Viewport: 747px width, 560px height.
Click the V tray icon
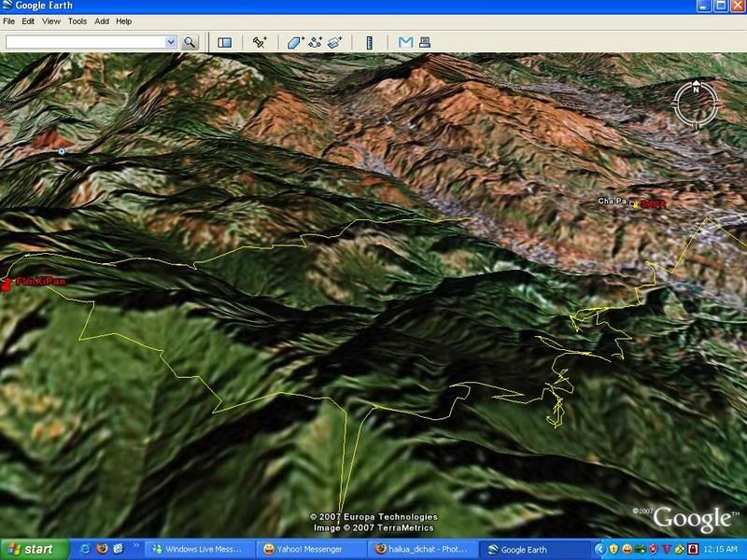click(x=667, y=549)
